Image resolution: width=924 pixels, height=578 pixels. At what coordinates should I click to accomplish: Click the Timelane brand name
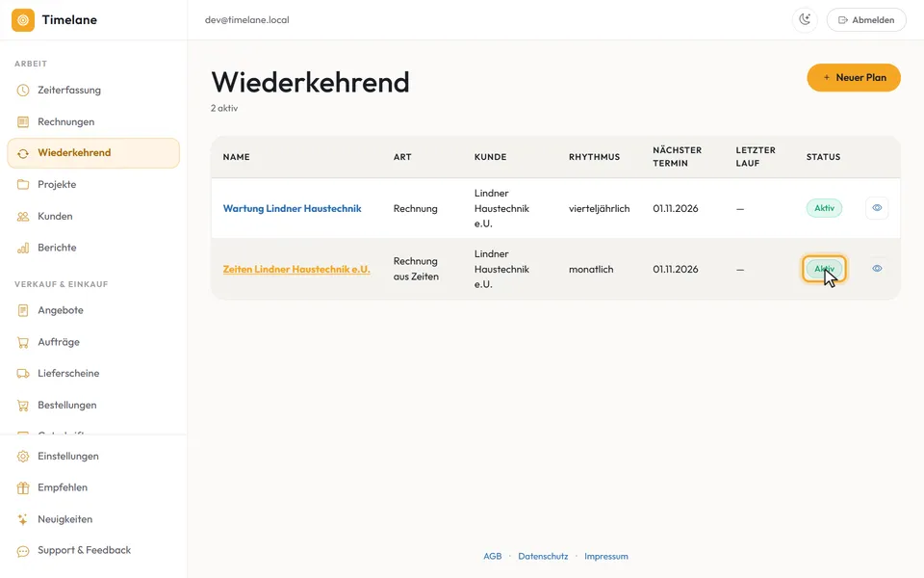[x=69, y=20]
